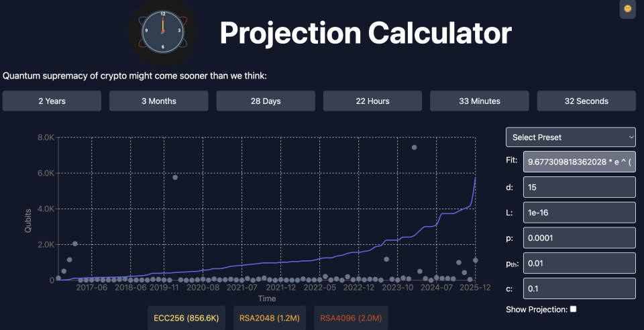Screen dimensions: 644x330
Task: Click the clock logo icon
Action: tap(162, 32)
